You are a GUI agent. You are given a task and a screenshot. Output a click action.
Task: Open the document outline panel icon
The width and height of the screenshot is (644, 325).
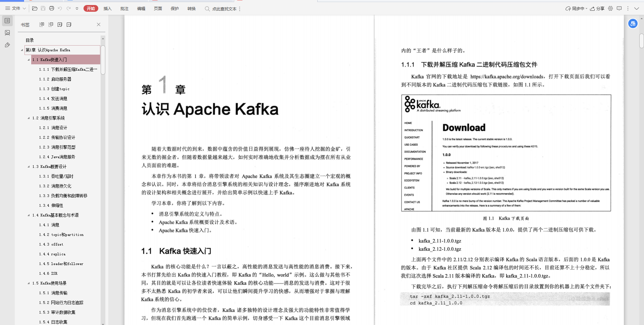(x=7, y=20)
